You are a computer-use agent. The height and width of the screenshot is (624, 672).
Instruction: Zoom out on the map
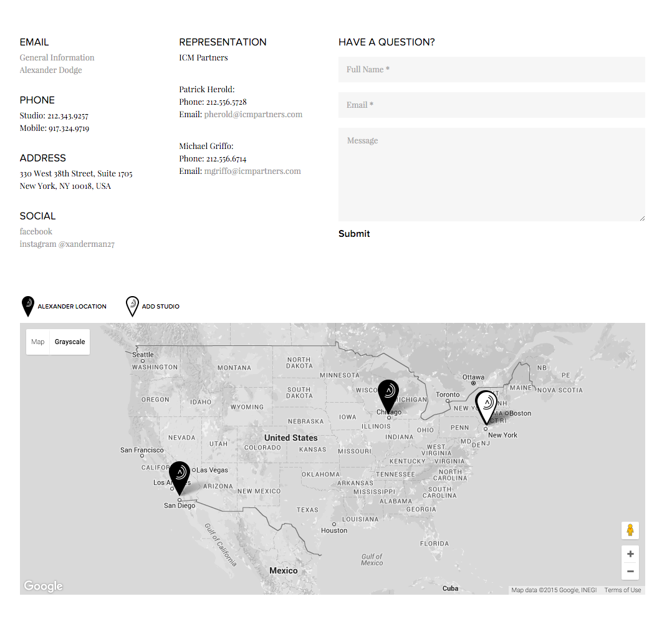(630, 571)
